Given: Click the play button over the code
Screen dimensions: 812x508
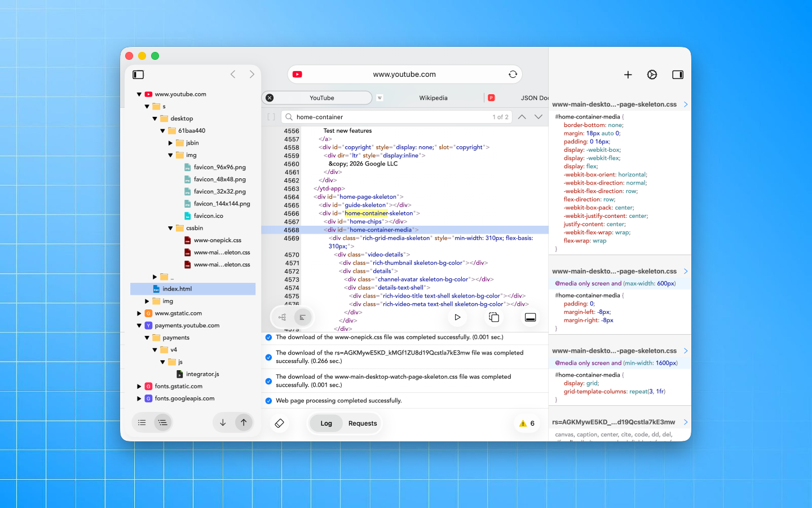Looking at the screenshot, I should tap(457, 317).
